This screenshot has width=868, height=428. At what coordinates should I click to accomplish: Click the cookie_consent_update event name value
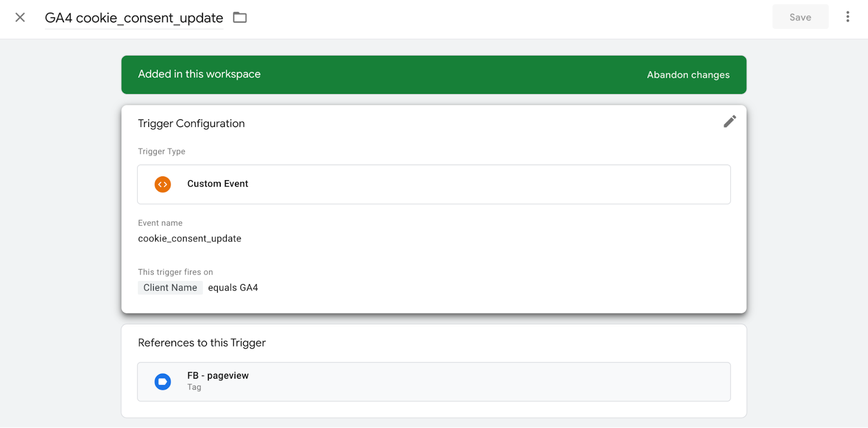point(190,239)
